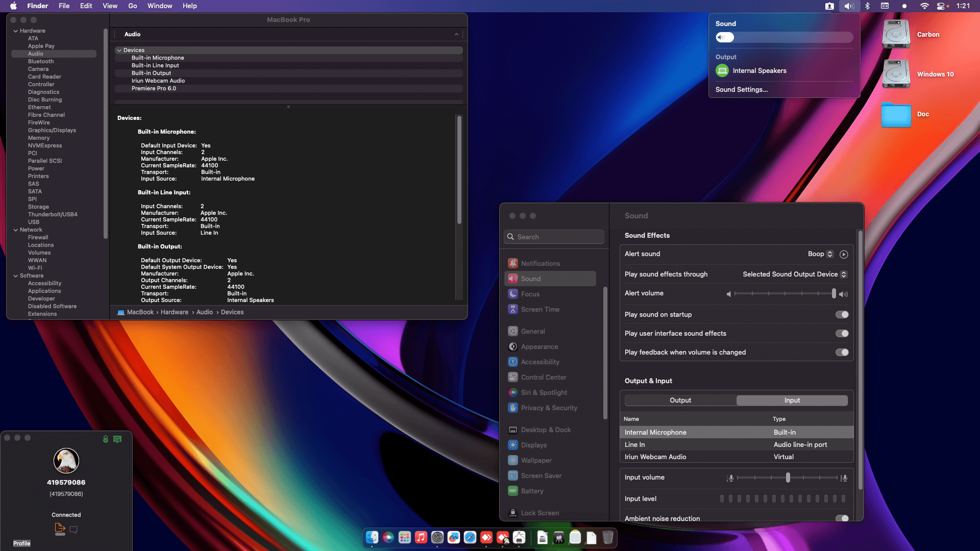Open Safari from the dock
This screenshot has height=551, width=980.
click(x=470, y=537)
